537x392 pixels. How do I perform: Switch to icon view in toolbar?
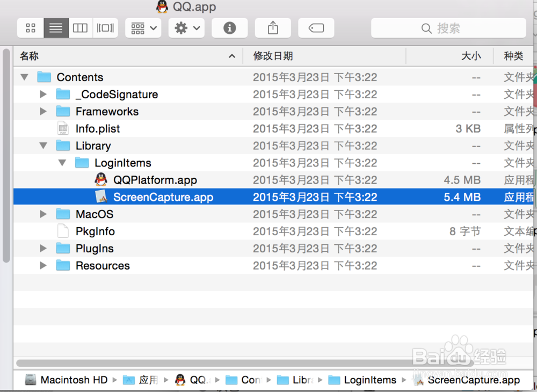coord(31,28)
